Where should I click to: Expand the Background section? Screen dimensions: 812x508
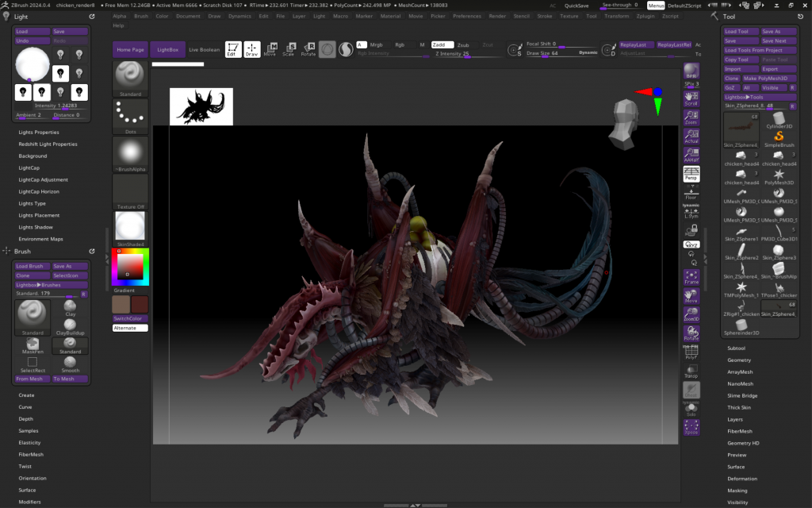click(x=33, y=156)
